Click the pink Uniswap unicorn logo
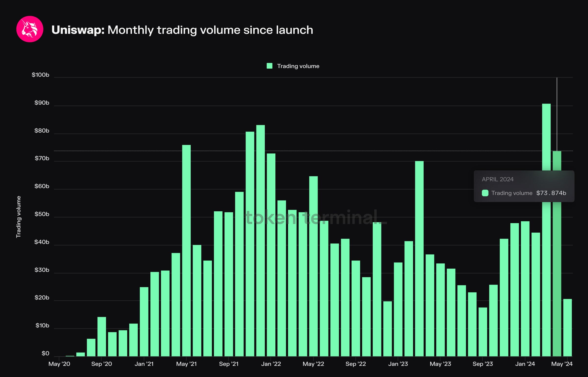Image resolution: width=588 pixels, height=377 pixels. coord(30,29)
